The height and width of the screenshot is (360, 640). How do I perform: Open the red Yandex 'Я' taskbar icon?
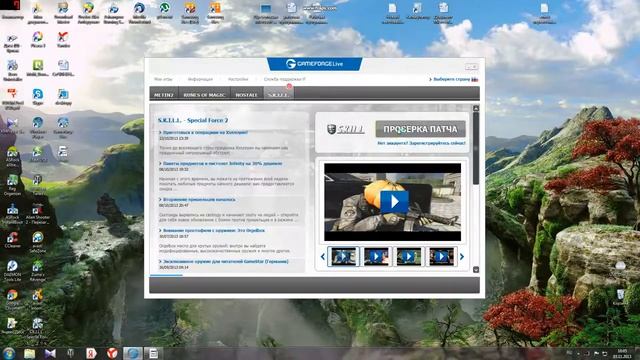pyautogui.click(x=91, y=353)
